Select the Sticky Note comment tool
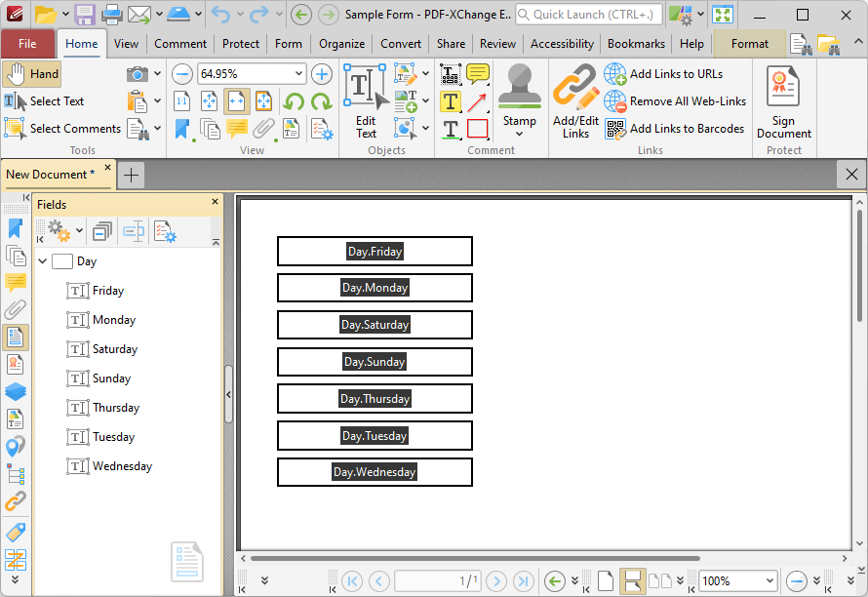The height and width of the screenshot is (597, 868). (478, 74)
